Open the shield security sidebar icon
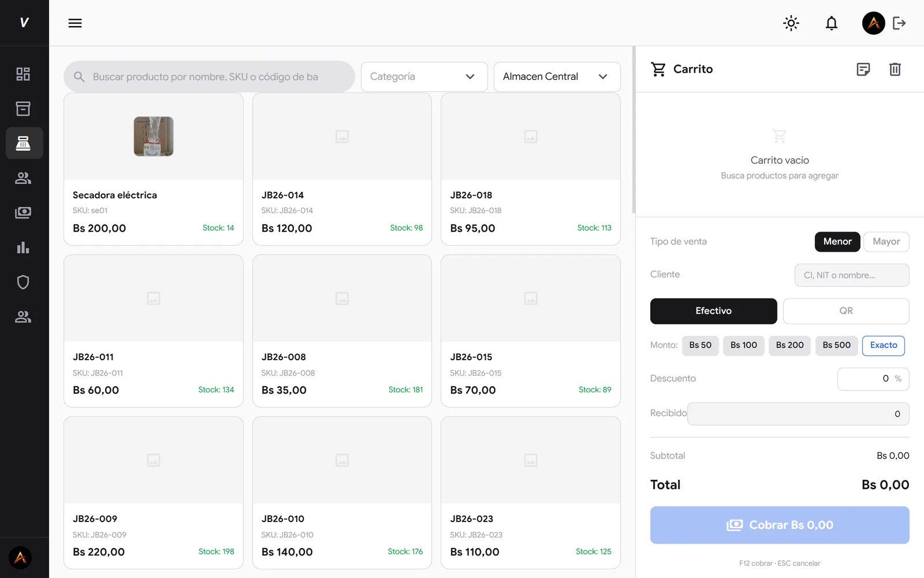 pyautogui.click(x=23, y=282)
